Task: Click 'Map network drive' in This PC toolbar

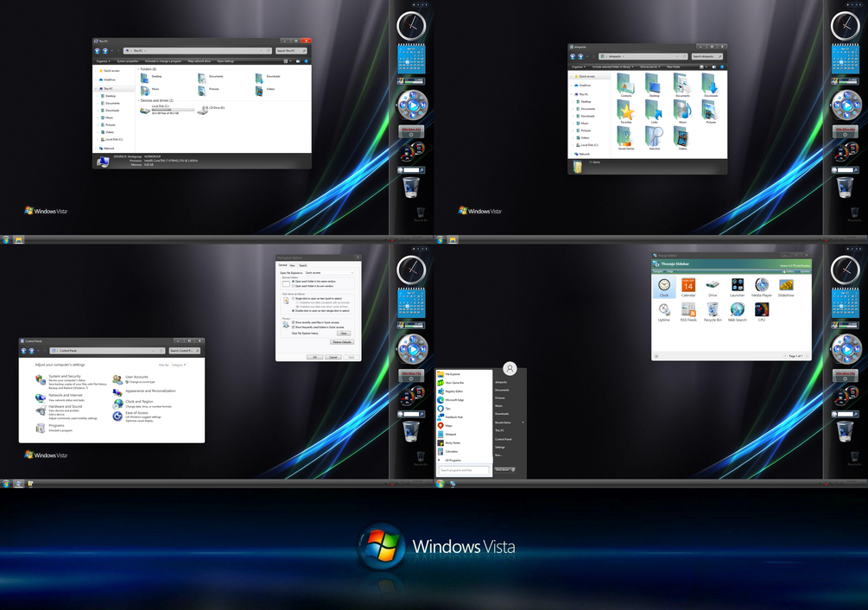Action: click(x=200, y=61)
